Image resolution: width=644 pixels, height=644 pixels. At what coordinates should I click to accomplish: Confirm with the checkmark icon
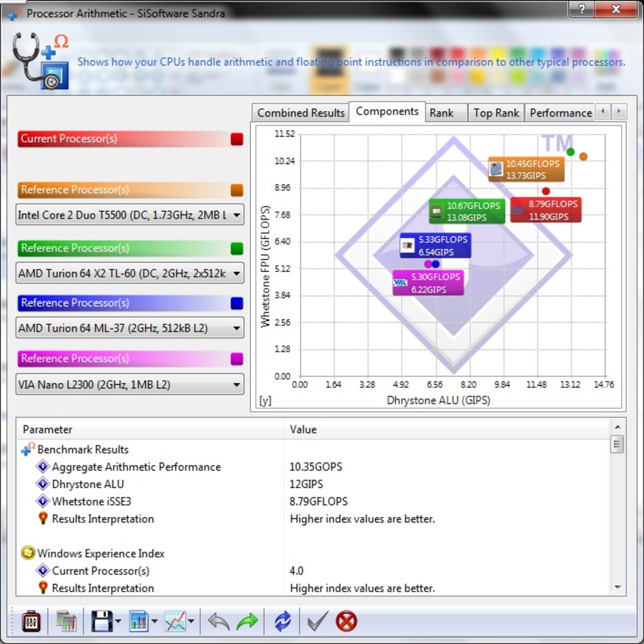[x=318, y=621]
